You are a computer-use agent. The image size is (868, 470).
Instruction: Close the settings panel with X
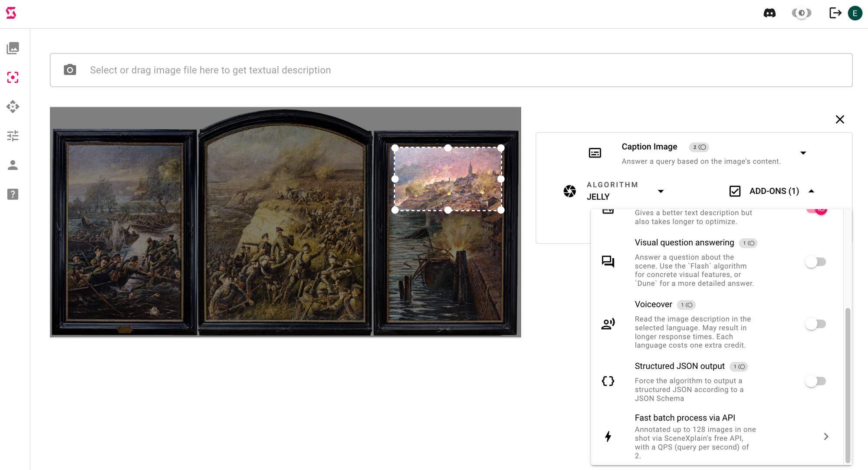(x=840, y=119)
